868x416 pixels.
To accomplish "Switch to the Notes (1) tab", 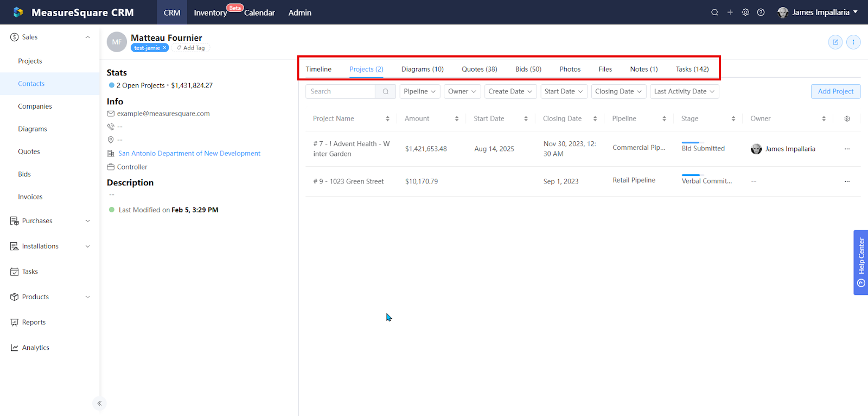I will (x=644, y=69).
